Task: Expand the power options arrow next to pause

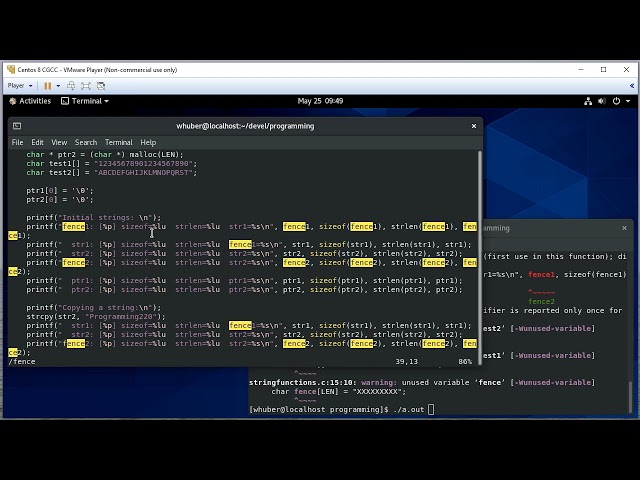Action: 58,86
